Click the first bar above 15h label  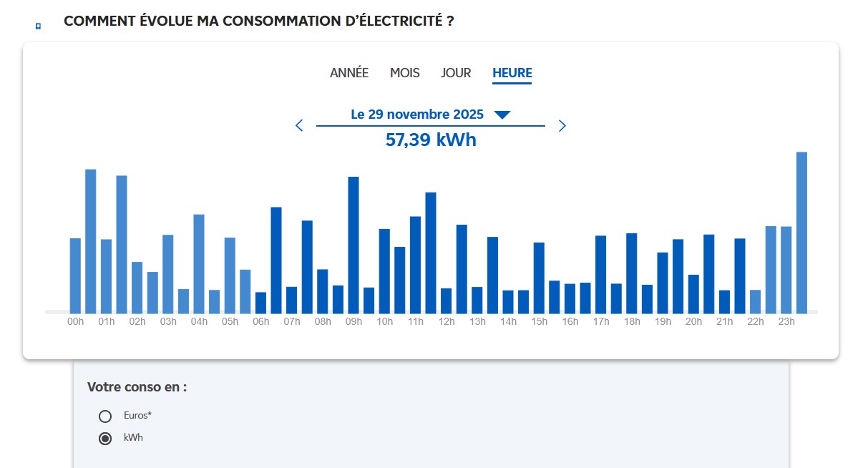539,278
